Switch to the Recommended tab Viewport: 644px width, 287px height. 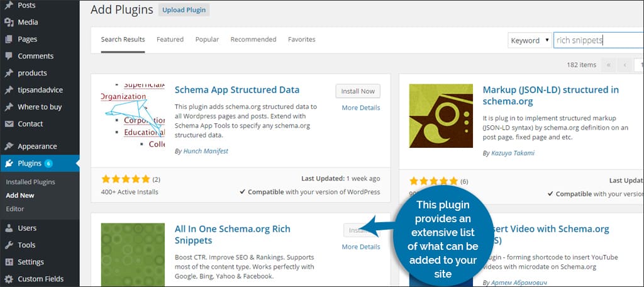(x=253, y=40)
